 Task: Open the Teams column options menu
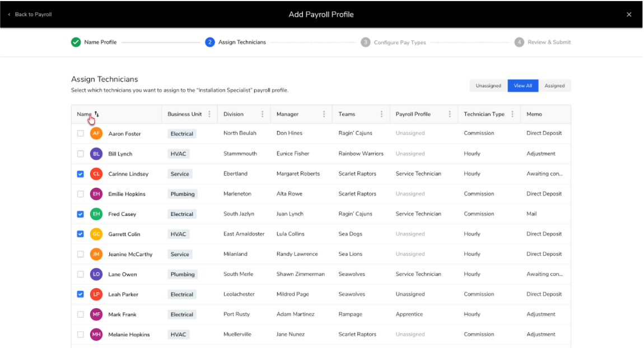point(381,114)
